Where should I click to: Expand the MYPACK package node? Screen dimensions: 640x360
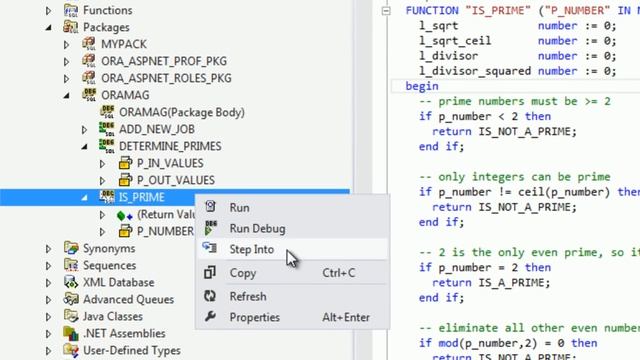click(x=66, y=44)
